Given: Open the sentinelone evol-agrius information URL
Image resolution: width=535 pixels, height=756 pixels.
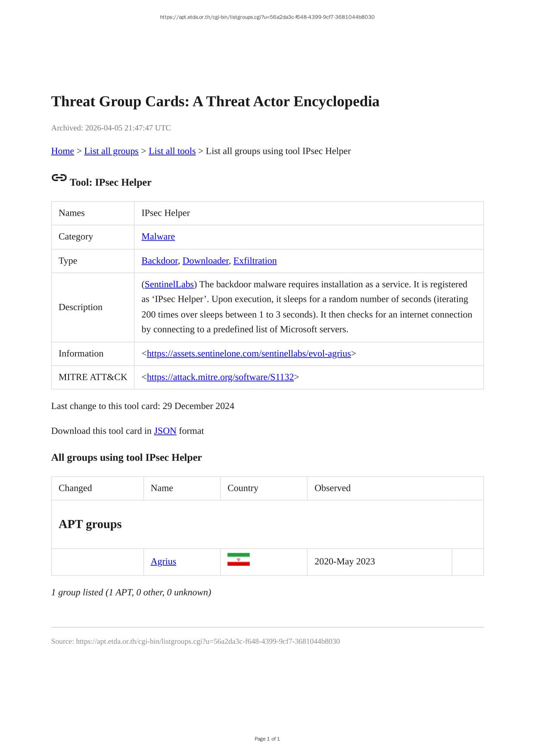Looking at the screenshot, I should tap(249, 354).
